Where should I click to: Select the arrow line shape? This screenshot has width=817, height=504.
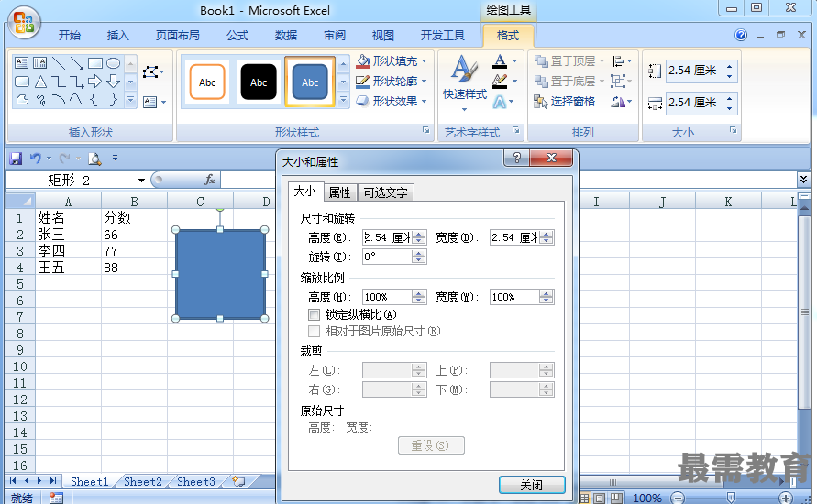coord(77,63)
